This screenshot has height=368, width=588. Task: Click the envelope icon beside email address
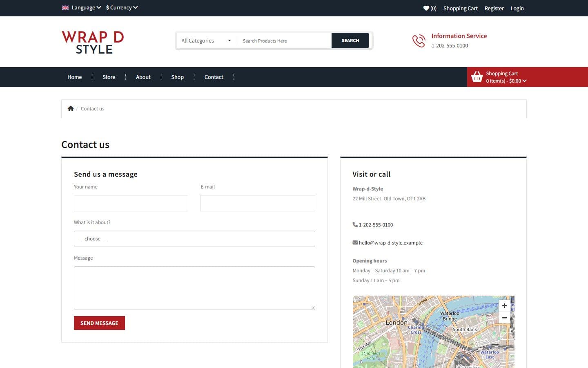tap(355, 242)
